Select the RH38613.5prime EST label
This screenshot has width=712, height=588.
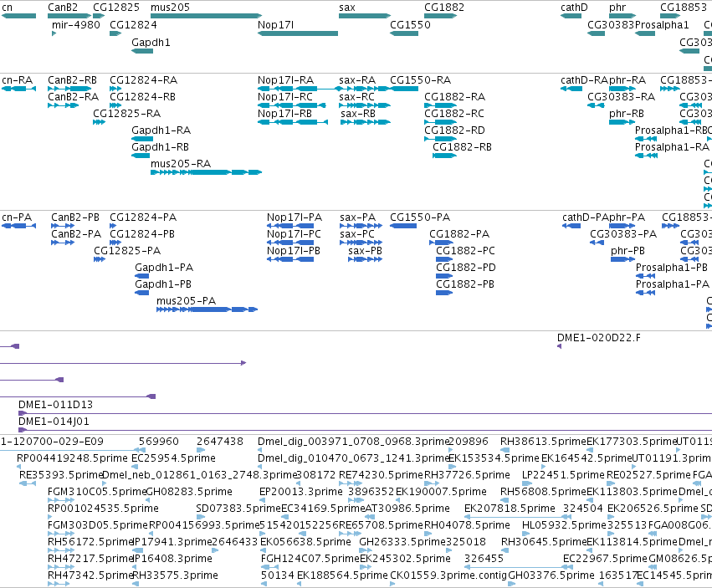tap(543, 442)
